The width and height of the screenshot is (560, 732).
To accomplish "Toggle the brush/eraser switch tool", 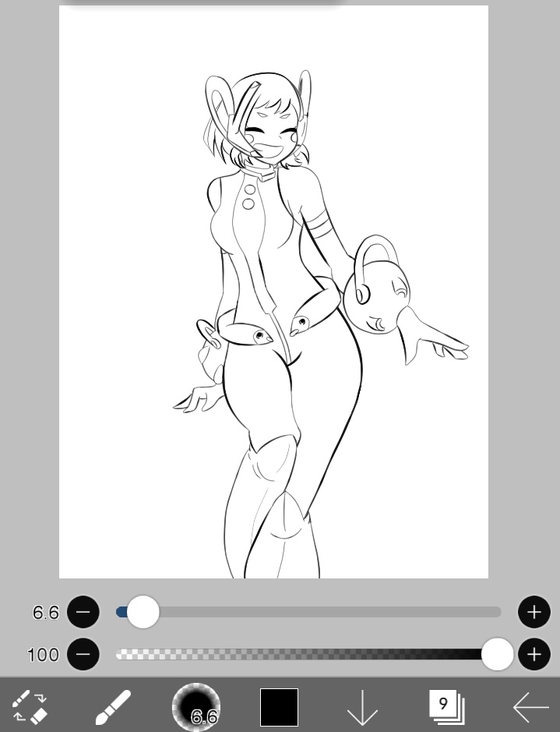I will coord(30,706).
